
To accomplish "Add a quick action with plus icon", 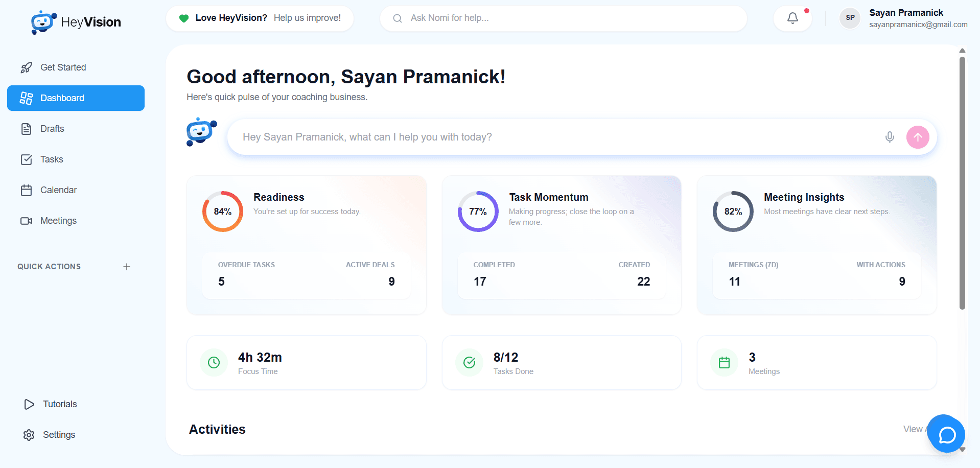I will pyautogui.click(x=127, y=267).
